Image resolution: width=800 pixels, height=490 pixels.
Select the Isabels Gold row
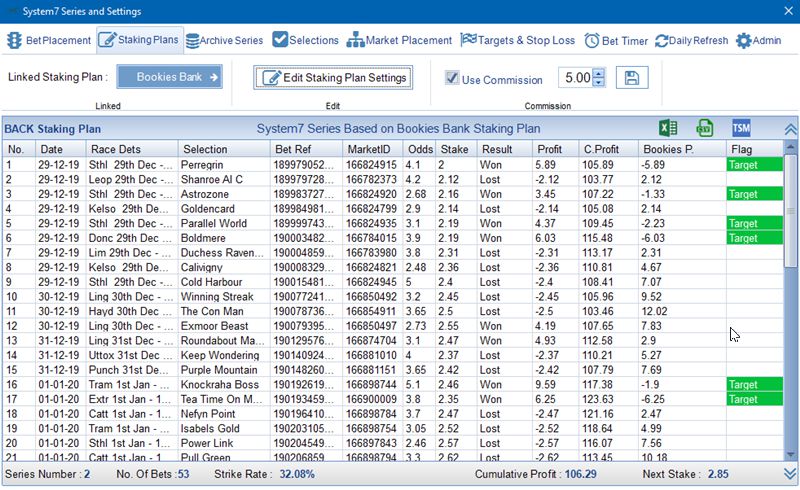[x=393, y=429]
